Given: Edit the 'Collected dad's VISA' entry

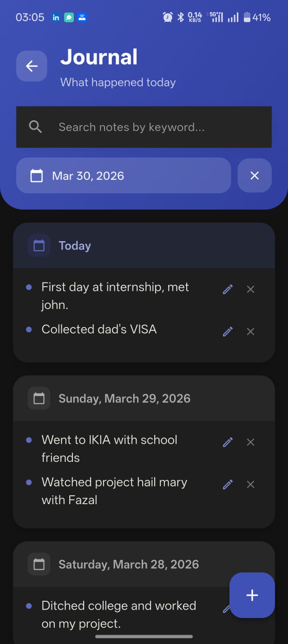Looking at the screenshot, I should click(x=228, y=331).
